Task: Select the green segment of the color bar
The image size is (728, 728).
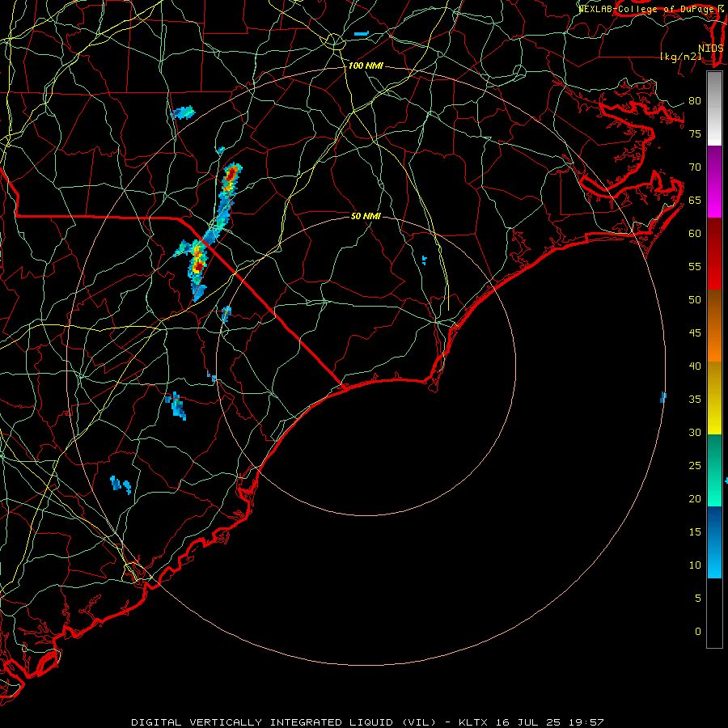Action: tap(714, 470)
